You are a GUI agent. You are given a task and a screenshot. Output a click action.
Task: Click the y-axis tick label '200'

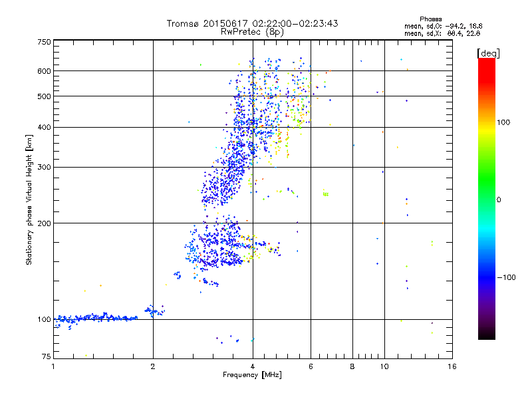click(x=44, y=223)
